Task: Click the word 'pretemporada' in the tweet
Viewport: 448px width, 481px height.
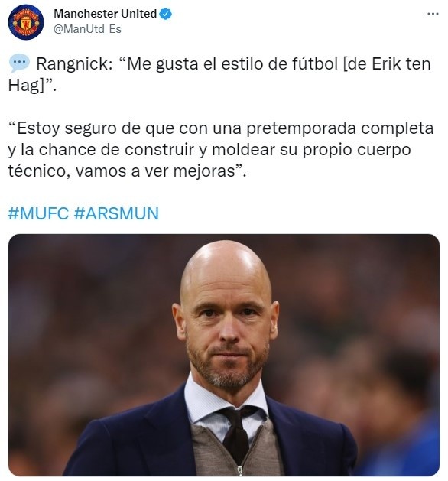Action: click(301, 129)
